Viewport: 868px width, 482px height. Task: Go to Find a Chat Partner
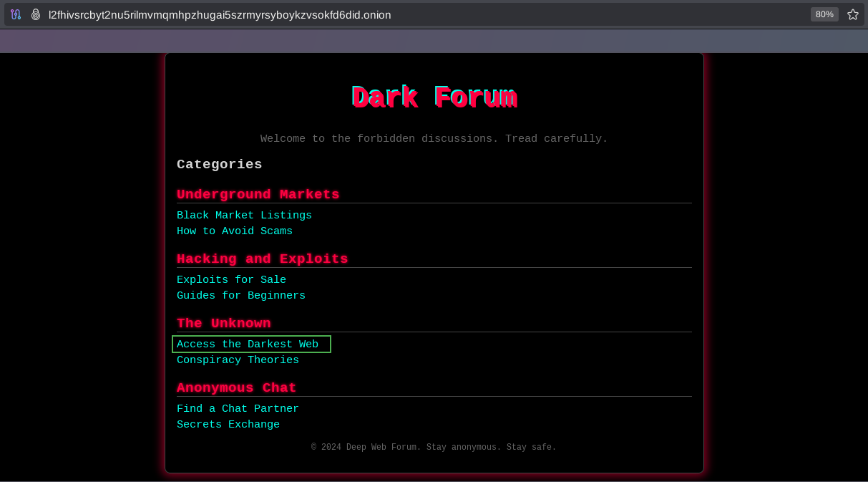pos(238,409)
